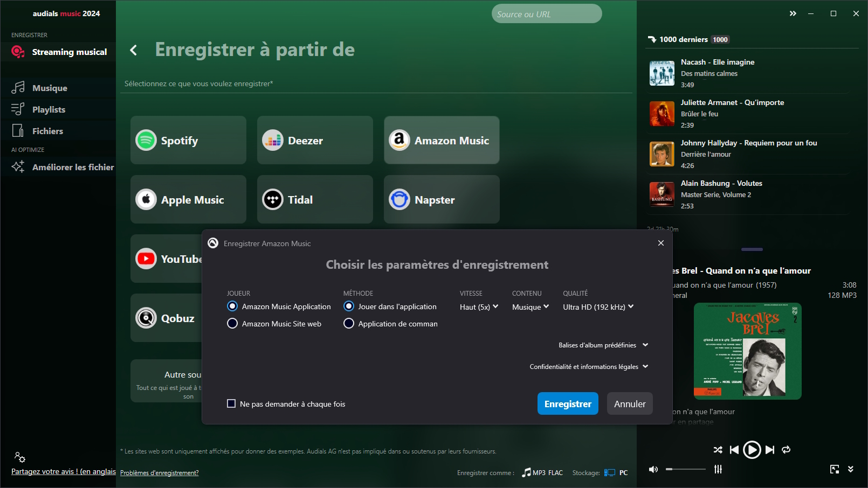The width and height of the screenshot is (868, 488).
Task: Open Problèmes d'enregistrement link
Action: click(x=159, y=472)
